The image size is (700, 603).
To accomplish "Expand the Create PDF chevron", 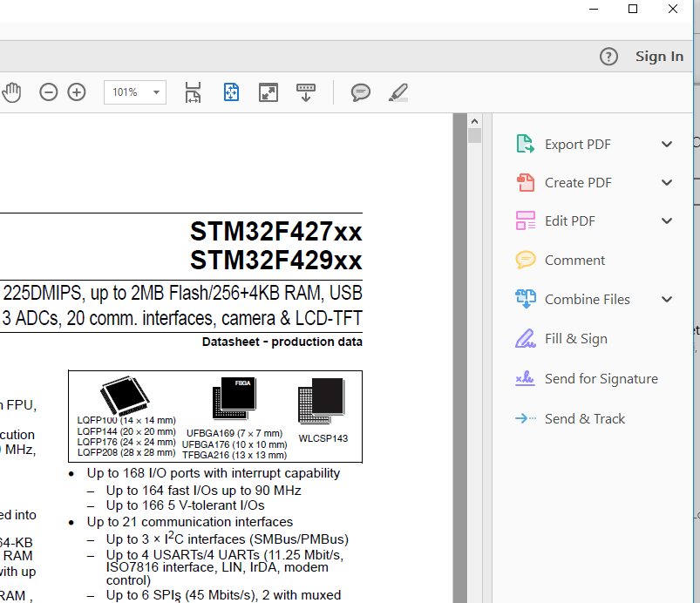I will pos(667,182).
